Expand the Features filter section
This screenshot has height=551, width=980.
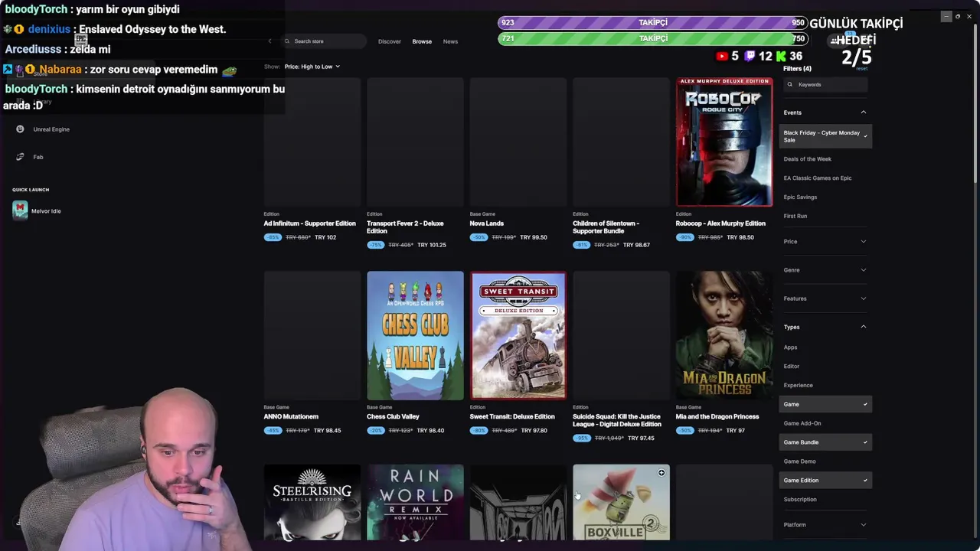pyautogui.click(x=825, y=298)
